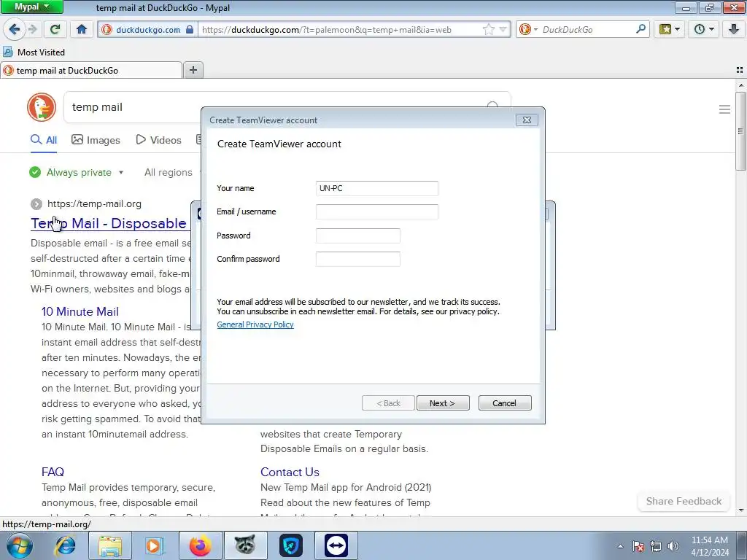Open the Mypal application menu

(x=31, y=7)
